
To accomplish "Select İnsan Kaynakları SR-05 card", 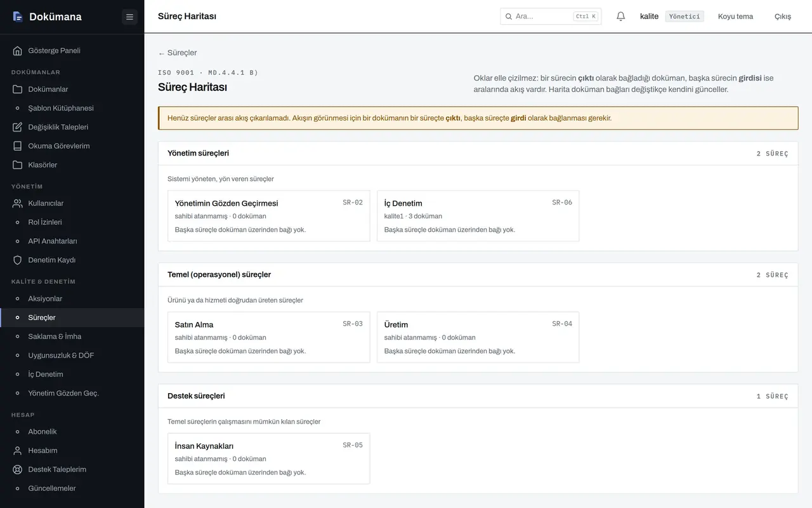I will pyautogui.click(x=268, y=458).
